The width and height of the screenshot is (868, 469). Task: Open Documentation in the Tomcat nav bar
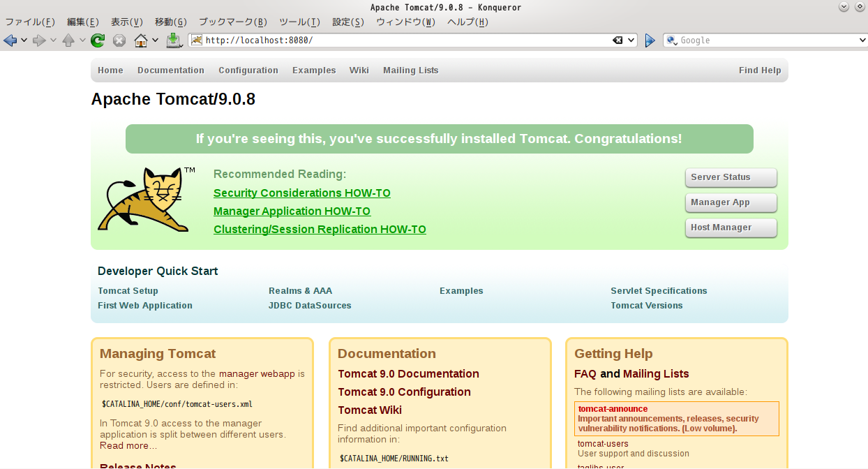pyautogui.click(x=171, y=70)
